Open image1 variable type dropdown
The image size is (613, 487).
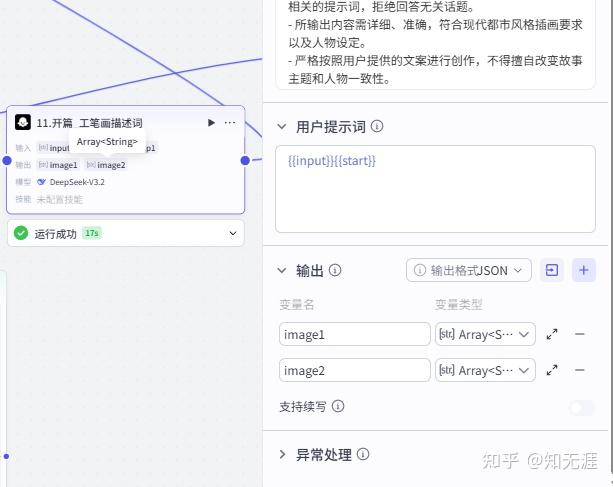[485, 334]
